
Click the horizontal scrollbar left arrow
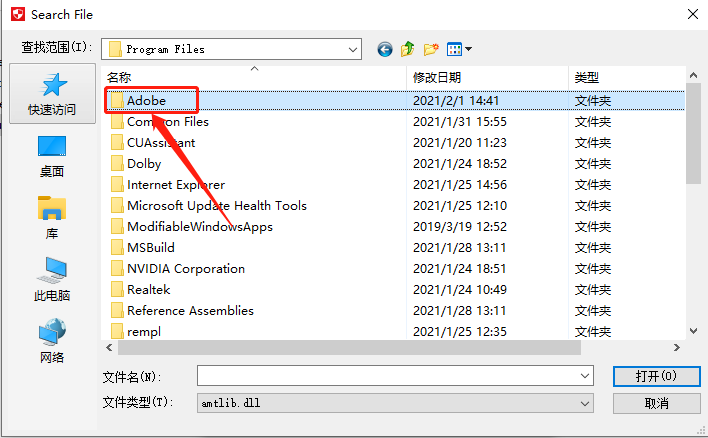pyautogui.click(x=109, y=347)
